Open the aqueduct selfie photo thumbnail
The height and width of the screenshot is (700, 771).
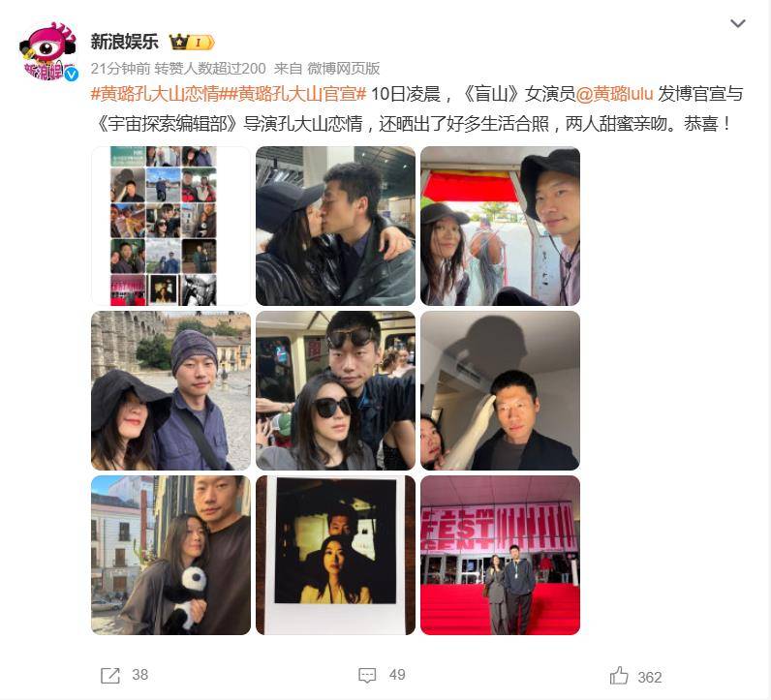pos(170,390)
